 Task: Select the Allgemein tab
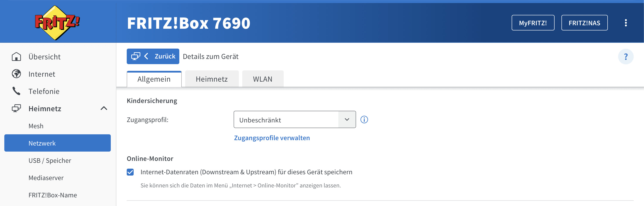pos(154,79)
